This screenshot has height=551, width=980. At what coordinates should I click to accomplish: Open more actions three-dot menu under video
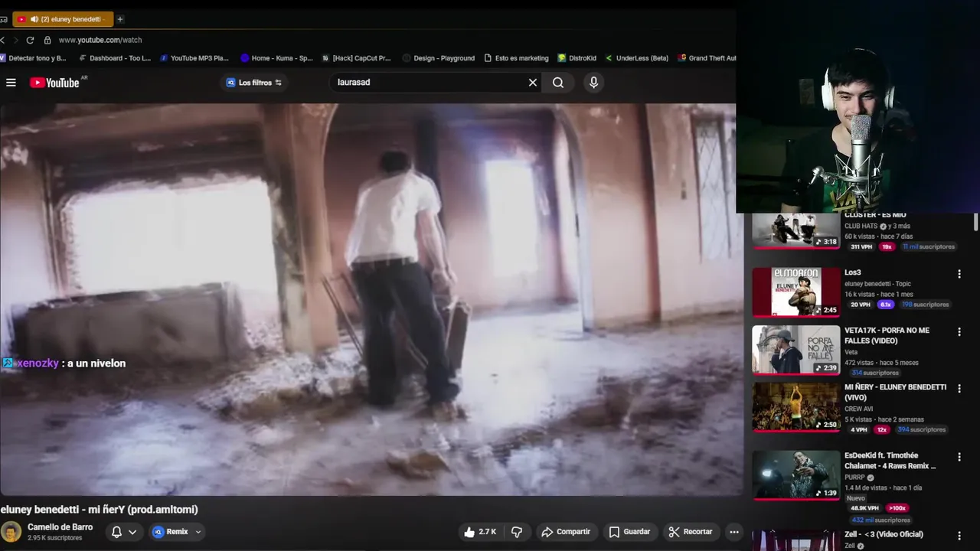click(x=734, y=532)
